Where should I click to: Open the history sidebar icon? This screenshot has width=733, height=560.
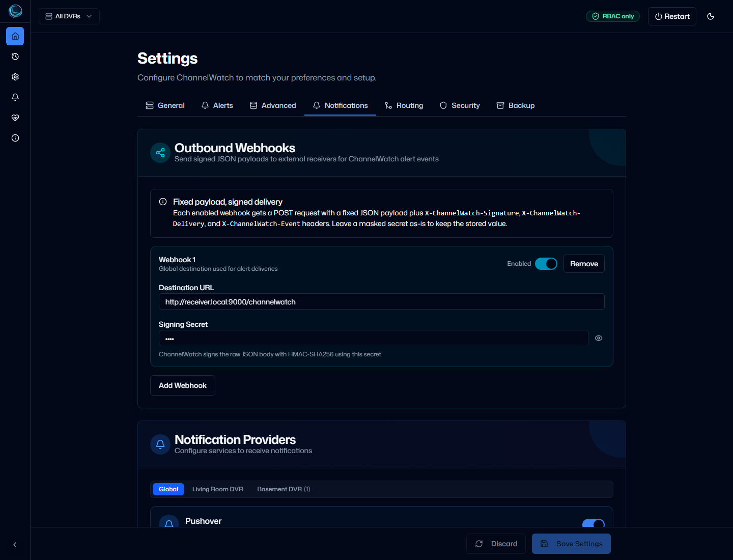pyautogui.click(x=15, y=57)
